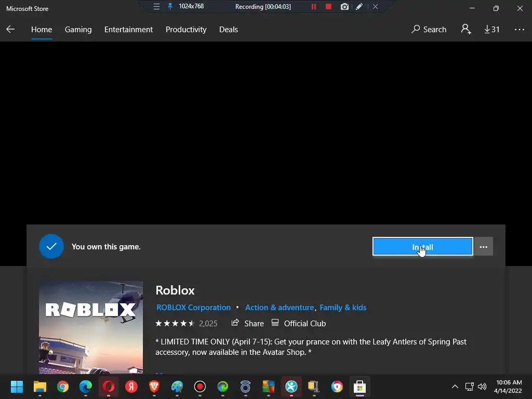This screenshot has width=532, height=399.
Task: Open the Entertainment tab
Action: 128,30
